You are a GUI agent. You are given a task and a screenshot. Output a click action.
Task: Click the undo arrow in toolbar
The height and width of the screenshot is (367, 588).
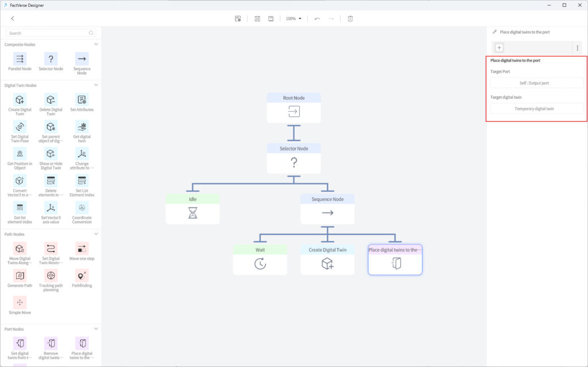[x=317, y=18]
